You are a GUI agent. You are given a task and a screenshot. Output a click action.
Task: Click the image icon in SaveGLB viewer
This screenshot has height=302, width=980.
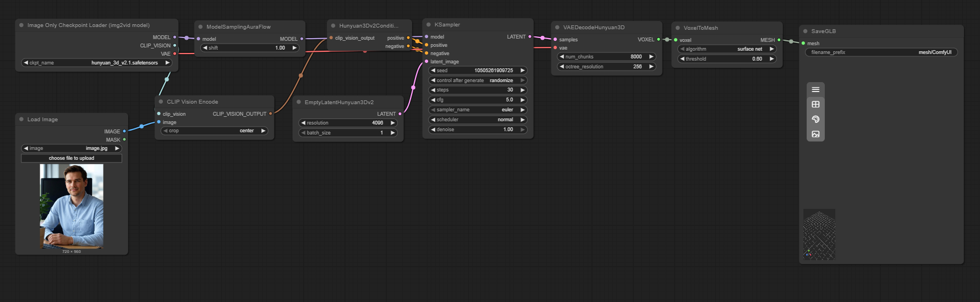[815, 134]
